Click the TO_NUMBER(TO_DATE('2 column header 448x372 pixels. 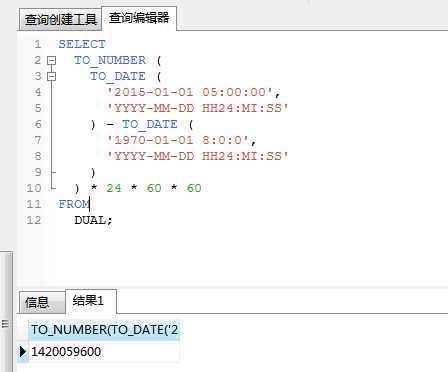point(104,330)
